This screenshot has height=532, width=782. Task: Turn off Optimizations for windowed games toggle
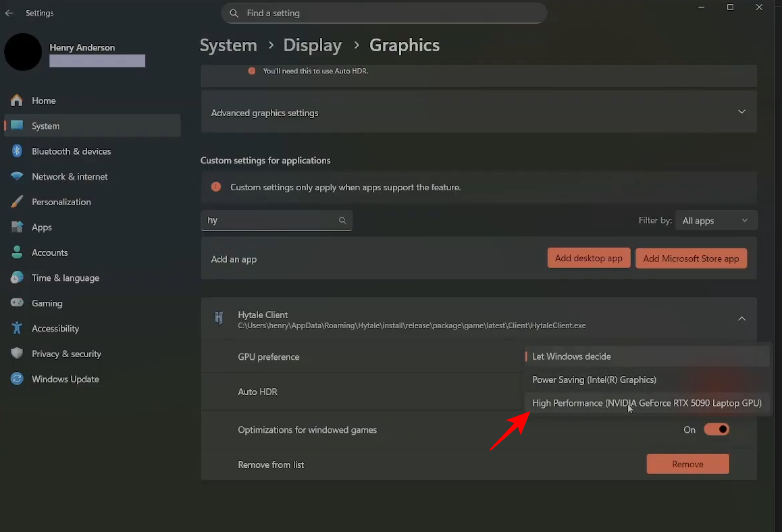716,429
